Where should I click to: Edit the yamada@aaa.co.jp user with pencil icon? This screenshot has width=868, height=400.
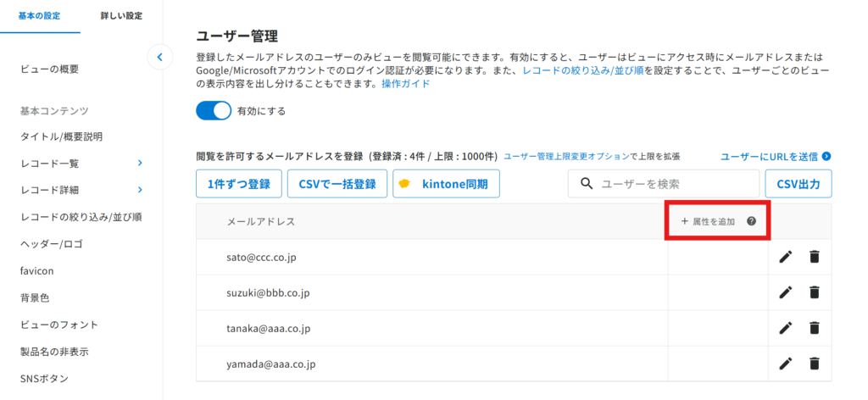(x=786, y=364)
